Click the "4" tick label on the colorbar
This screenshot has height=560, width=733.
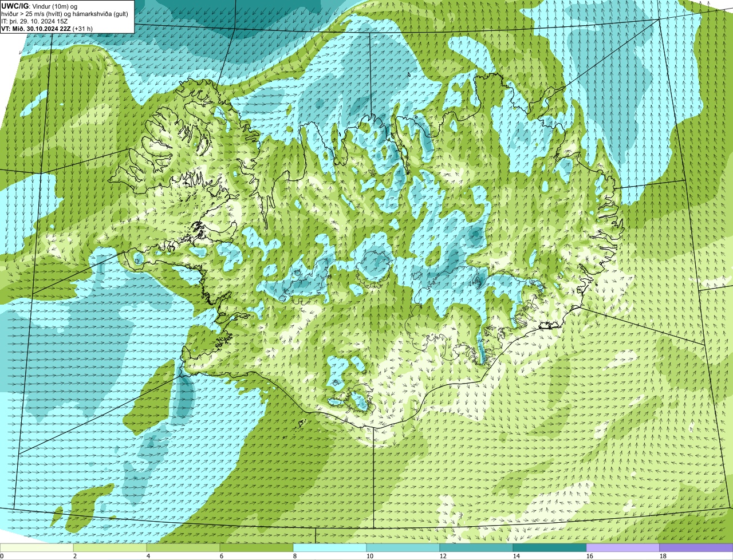click(x=148, y=556)
